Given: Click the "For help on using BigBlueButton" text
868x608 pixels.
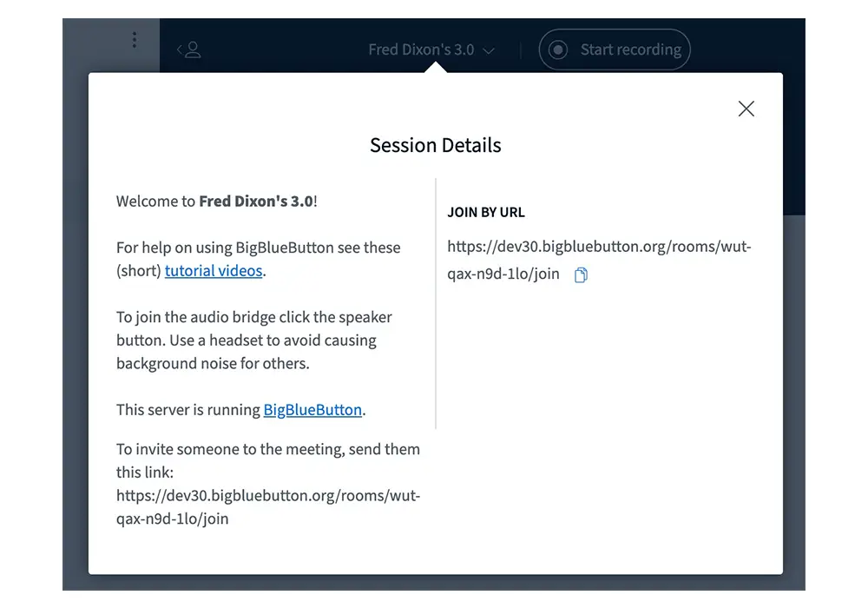Looking at the screenshot, I should coord(258,248).
